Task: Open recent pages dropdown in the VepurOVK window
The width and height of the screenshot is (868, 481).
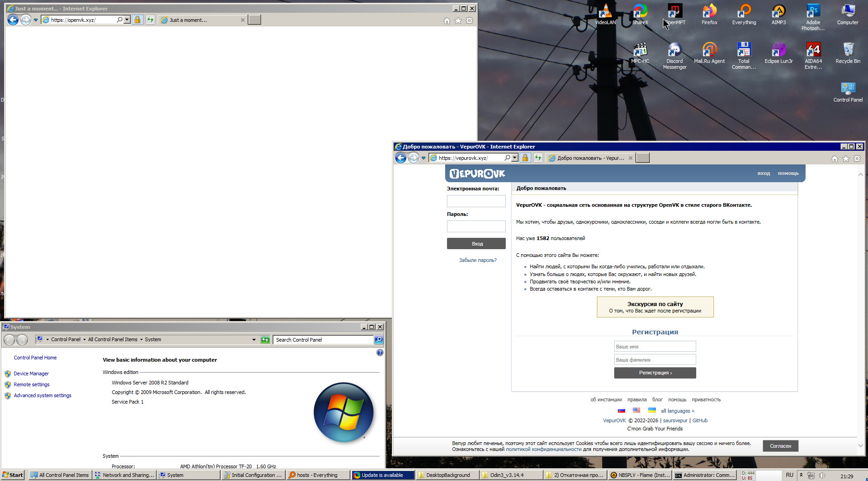Action: (x=423, y=158)
